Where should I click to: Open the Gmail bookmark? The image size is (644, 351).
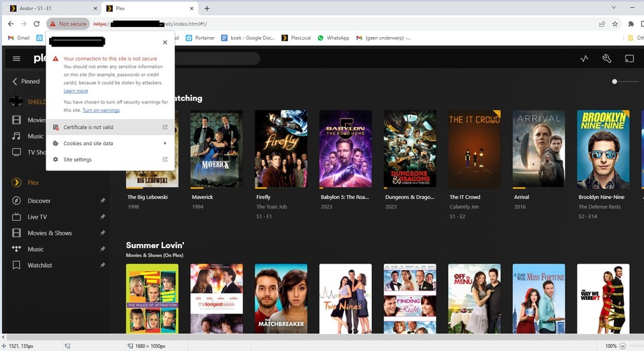pyautogui.click(x=19, y=38)
